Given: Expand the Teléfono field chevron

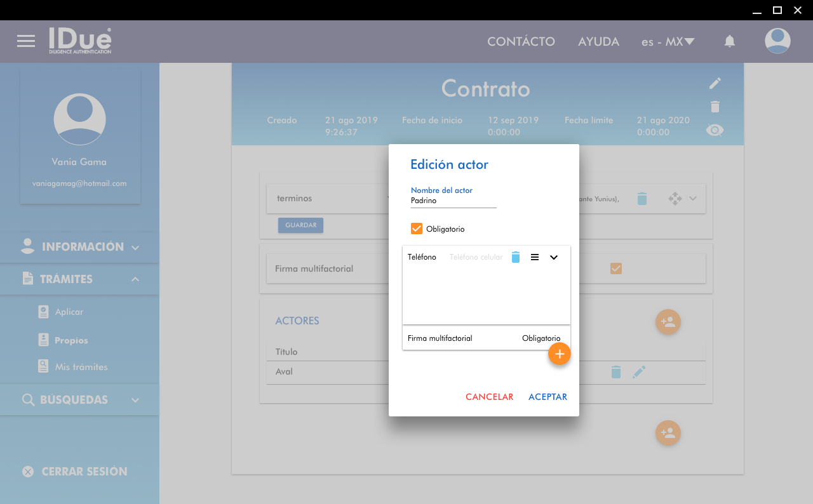Looking at the screenshot, I should coord(554,257).
